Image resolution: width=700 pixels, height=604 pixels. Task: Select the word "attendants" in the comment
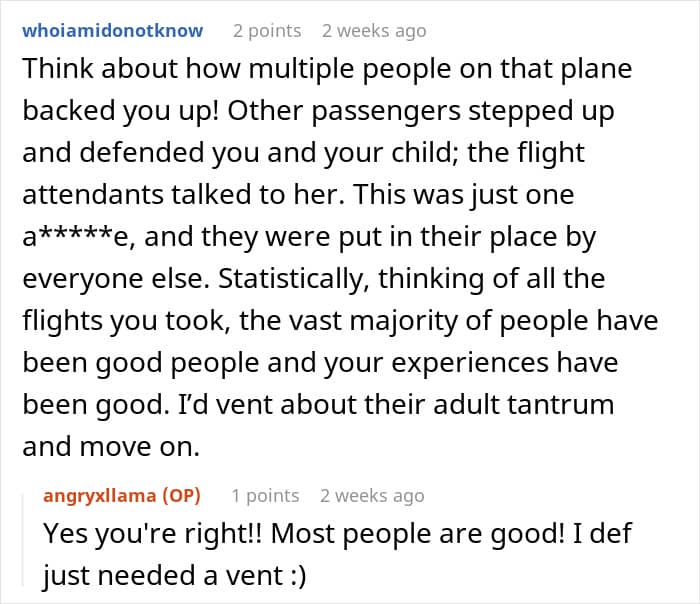click(x=93, y=195)
